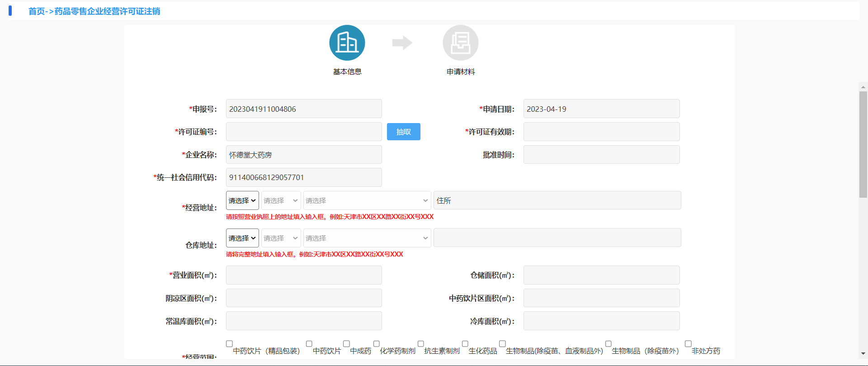The width and height of the screenshot is (868, 366).
Task: Tick the 中成药 checkbox
Action: click(x=346, y=344)
